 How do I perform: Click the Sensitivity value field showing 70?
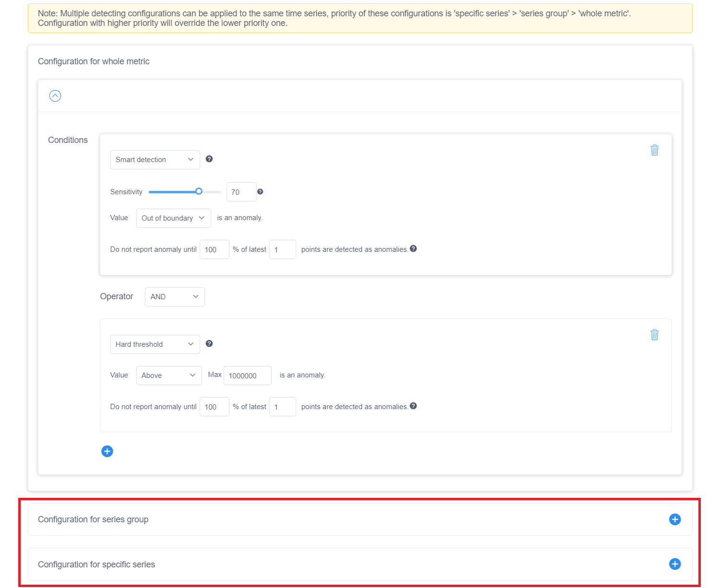pyautogui.click(x=241, y=192)
